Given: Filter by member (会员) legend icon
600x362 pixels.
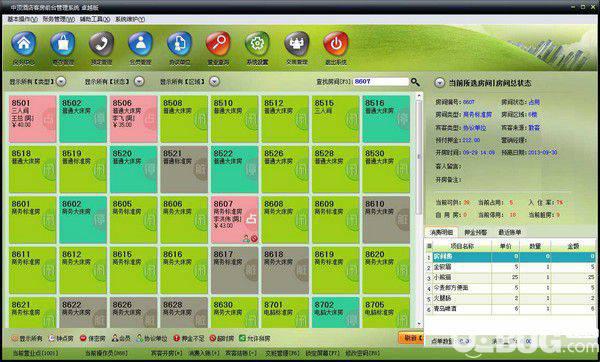Looking at the screenshot, I should coord(115,338).
